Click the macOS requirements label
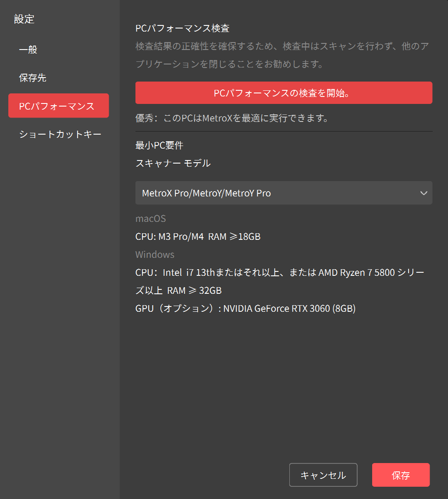The height and width of the screenshot is (499, 448). click(150, 218)
